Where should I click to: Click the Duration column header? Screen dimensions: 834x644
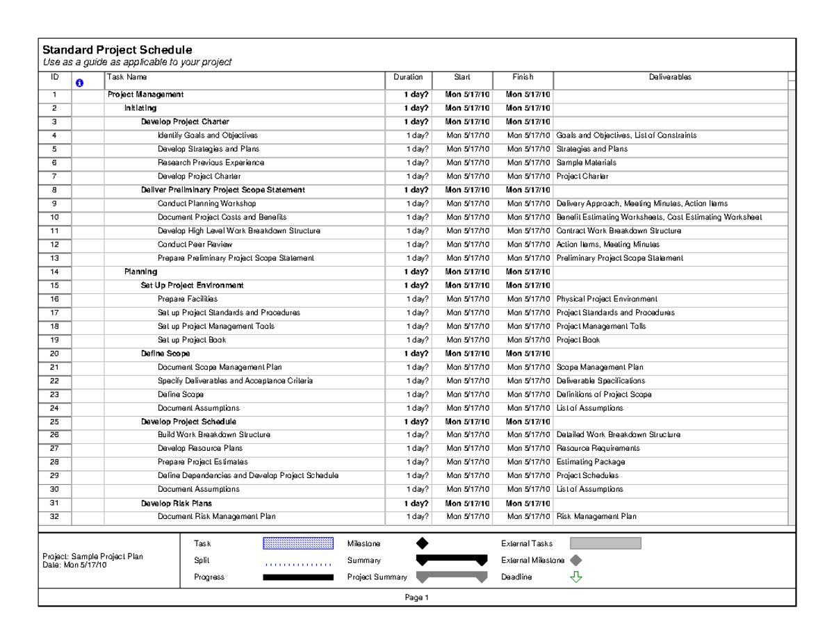point(408,77)
